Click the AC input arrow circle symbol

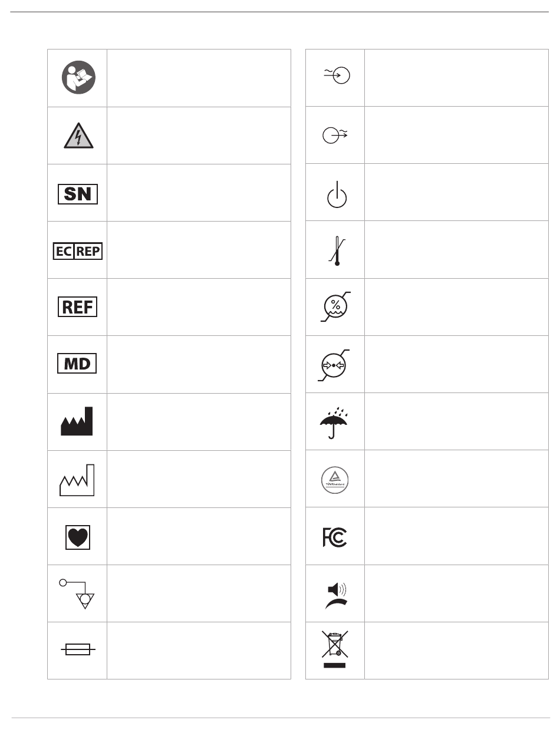pos(336,76)
